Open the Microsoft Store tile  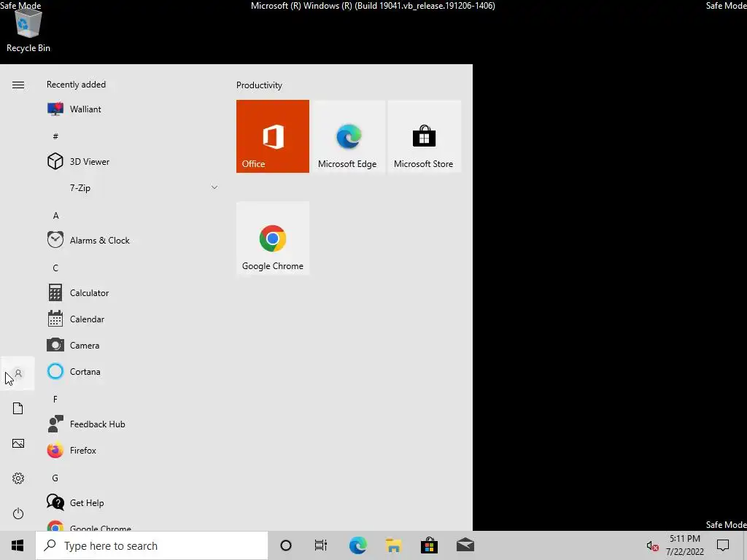(x=424, y=136)
